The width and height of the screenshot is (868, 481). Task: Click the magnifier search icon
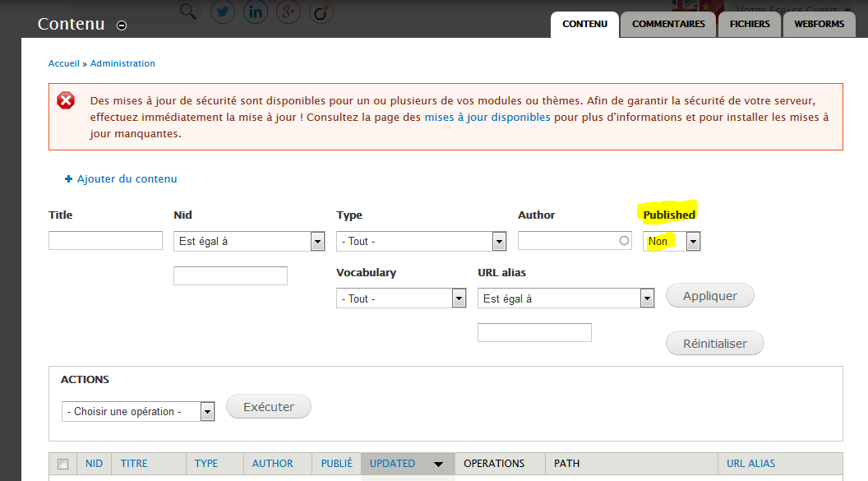pos(188,11)
